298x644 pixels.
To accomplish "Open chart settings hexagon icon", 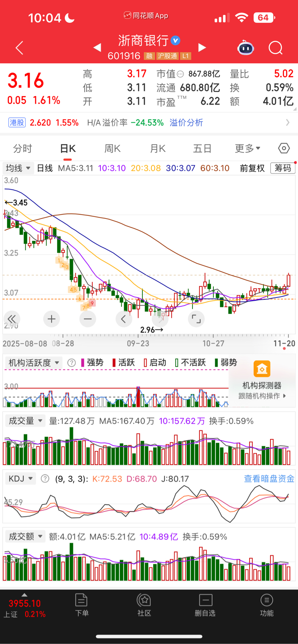I will point(284,148).
